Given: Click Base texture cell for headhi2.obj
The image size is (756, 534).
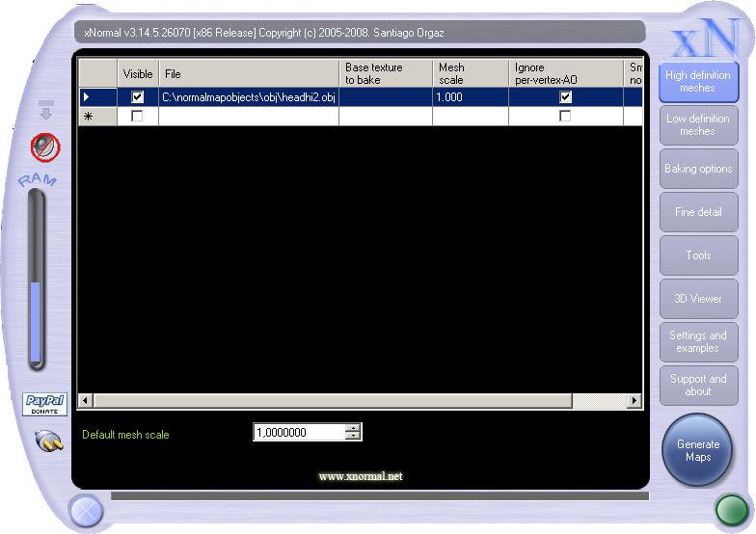Looking at the screenshot, I should click(386, 96).
